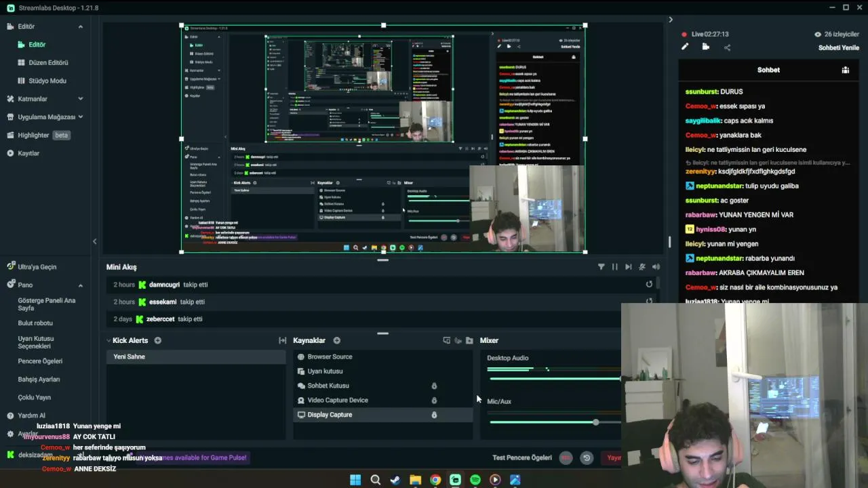This screenshot has height=488, width=868.
Task: Replay the essekami follow alert
Action: click(x=649, y=302)
